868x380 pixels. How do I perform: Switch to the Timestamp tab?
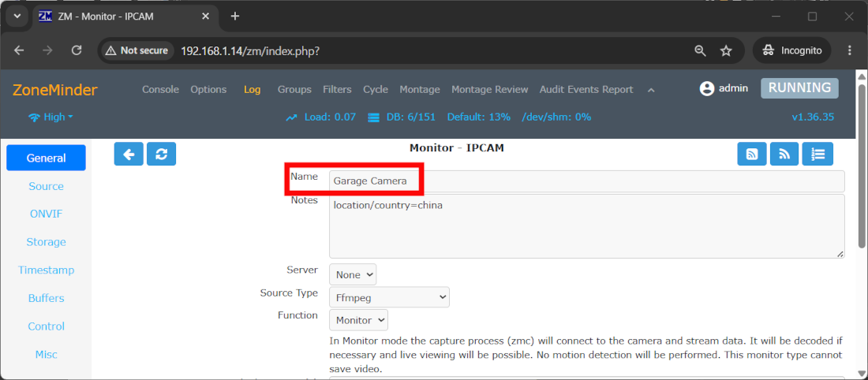46,270
